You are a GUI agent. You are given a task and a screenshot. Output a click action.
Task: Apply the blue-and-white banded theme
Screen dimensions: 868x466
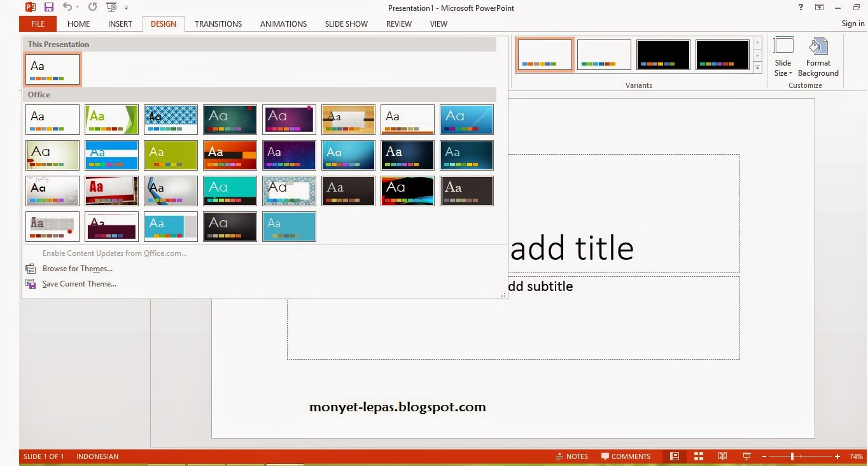pos(111,155)
